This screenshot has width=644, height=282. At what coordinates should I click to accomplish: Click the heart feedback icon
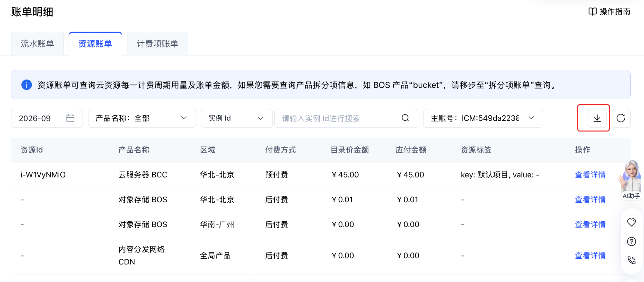[631, 222]
